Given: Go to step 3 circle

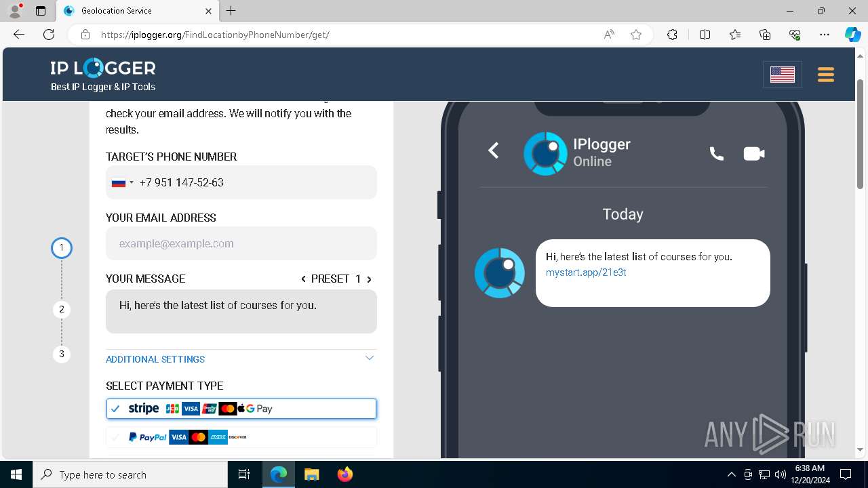Looking at the screenshot, I should tap(61, 354).
